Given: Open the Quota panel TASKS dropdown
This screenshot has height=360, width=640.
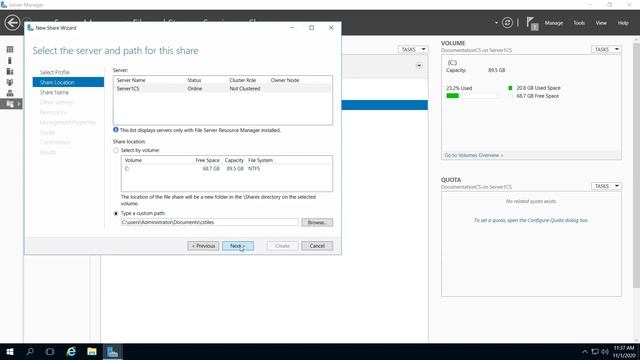Looking at the screenshot, I should click(x=606, y=186).
